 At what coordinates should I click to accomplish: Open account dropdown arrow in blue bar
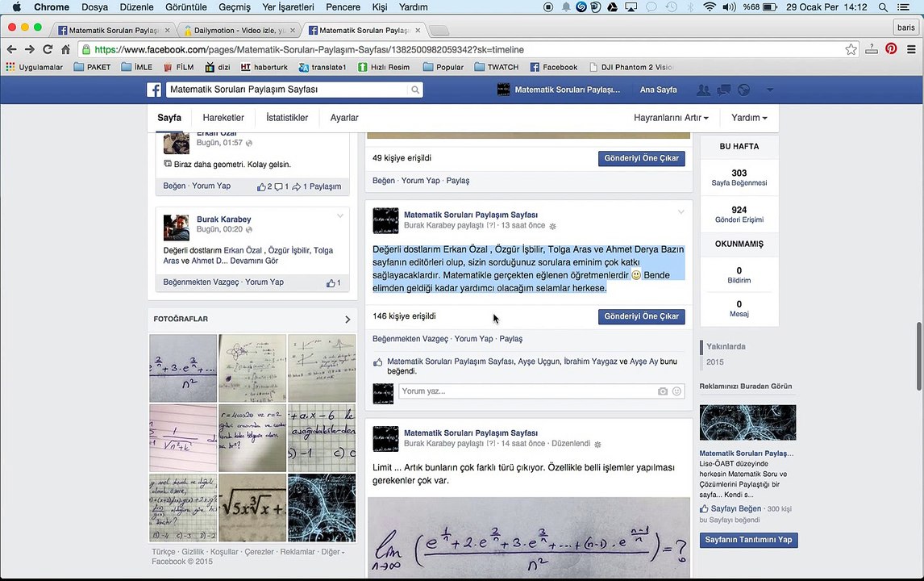tap(770, 90)
